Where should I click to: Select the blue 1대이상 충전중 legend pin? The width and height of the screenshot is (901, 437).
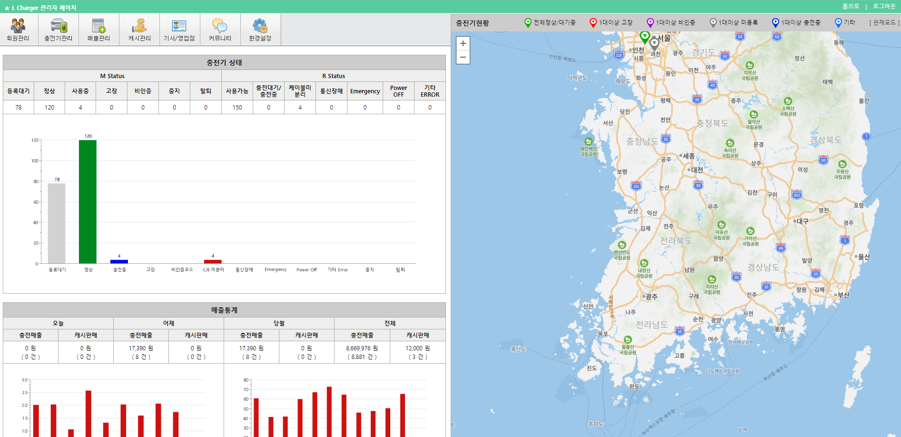click(x=775, y=22)
